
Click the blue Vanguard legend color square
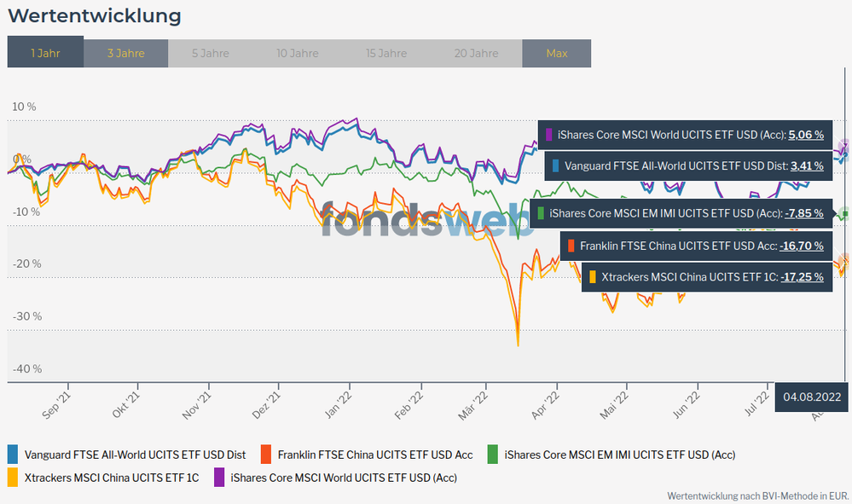[13, 455]
